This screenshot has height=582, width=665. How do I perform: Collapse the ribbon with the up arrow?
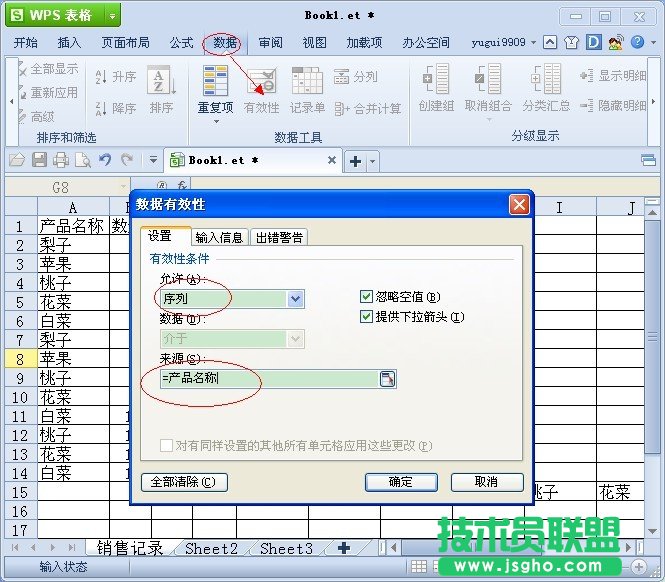pyautogui.click(x=550, y=42)
